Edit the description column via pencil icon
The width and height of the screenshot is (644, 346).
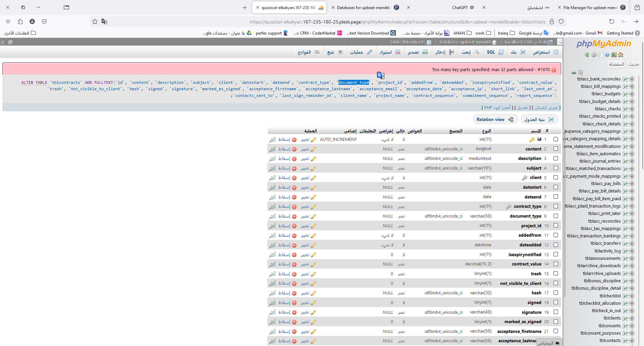point(313,158)
